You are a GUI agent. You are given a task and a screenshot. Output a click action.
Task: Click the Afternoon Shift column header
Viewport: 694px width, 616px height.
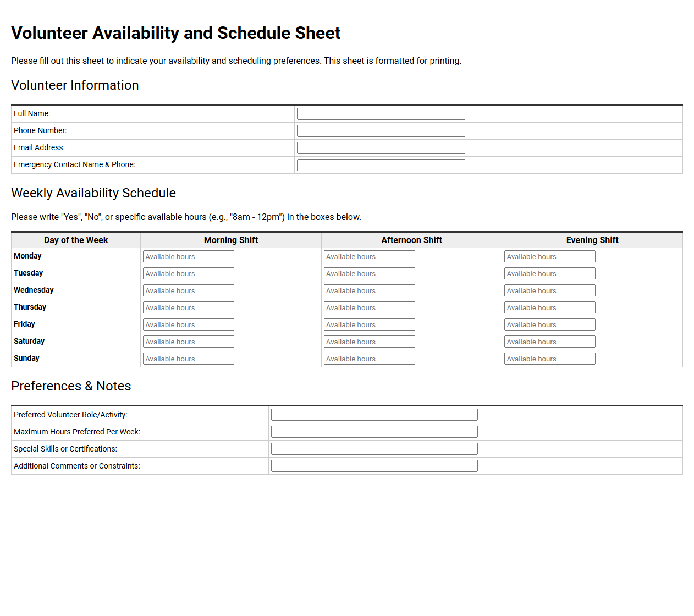tap(411, 240)
